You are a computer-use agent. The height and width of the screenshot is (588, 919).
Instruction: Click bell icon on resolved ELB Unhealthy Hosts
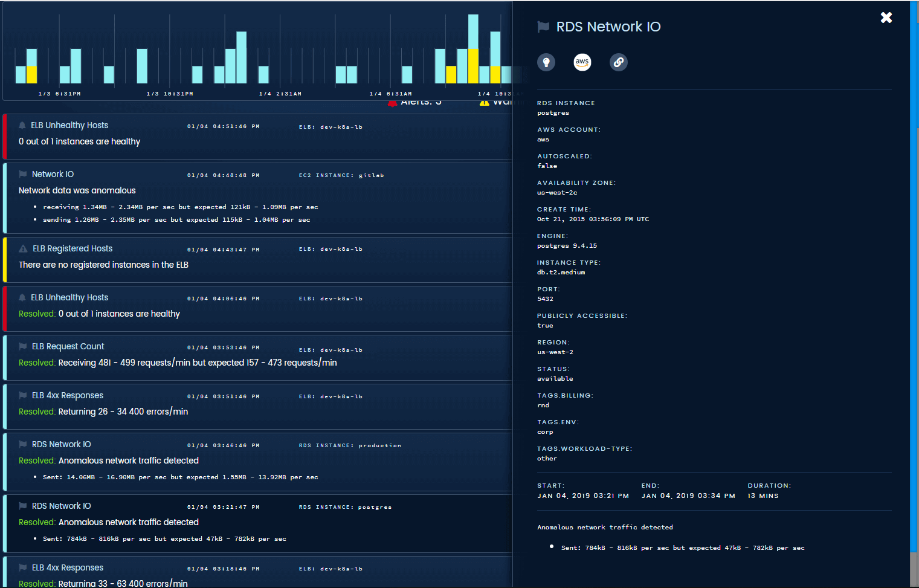[22, 297]
